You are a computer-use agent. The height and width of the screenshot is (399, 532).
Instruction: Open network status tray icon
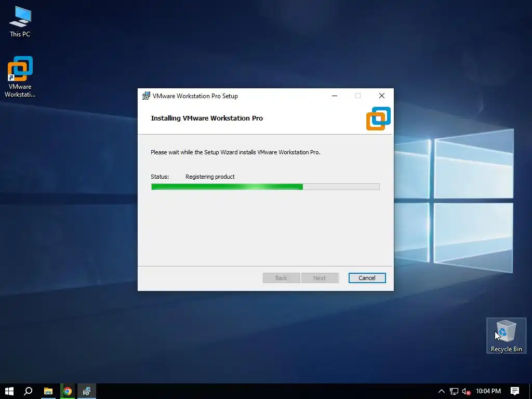454,391
